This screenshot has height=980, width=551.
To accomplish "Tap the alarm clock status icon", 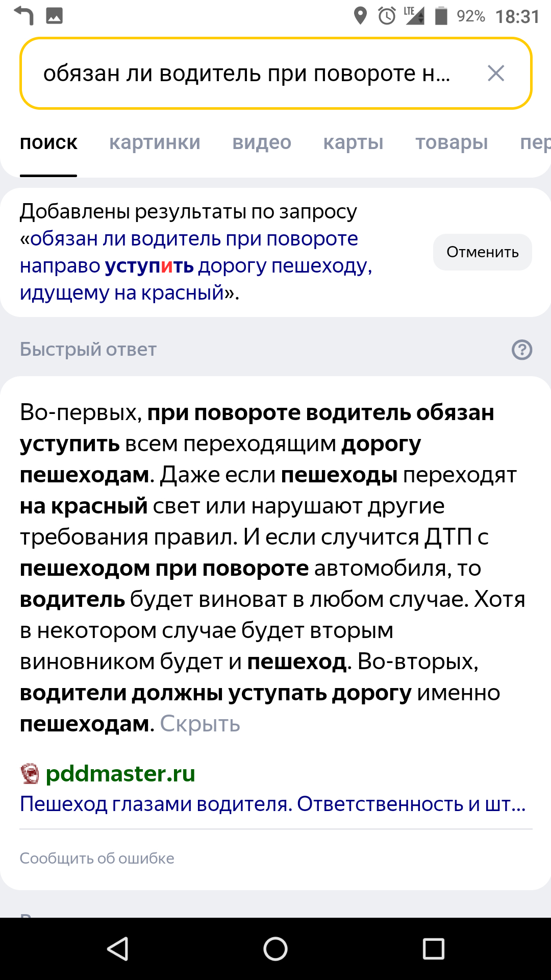I will coord(387,16).
